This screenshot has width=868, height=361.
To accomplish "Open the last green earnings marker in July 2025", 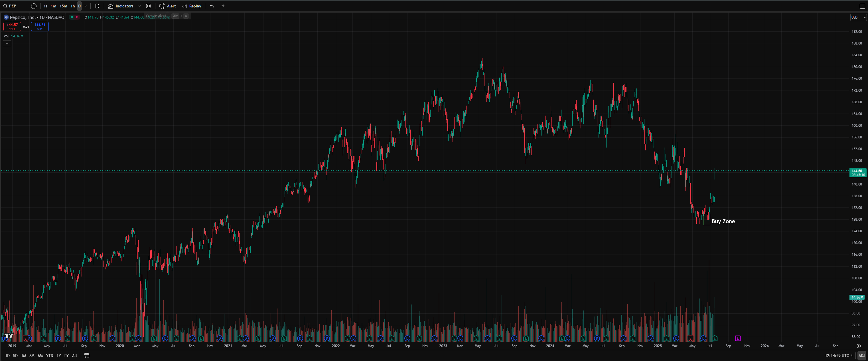I will pyautogui.click(x=715, y=338).
